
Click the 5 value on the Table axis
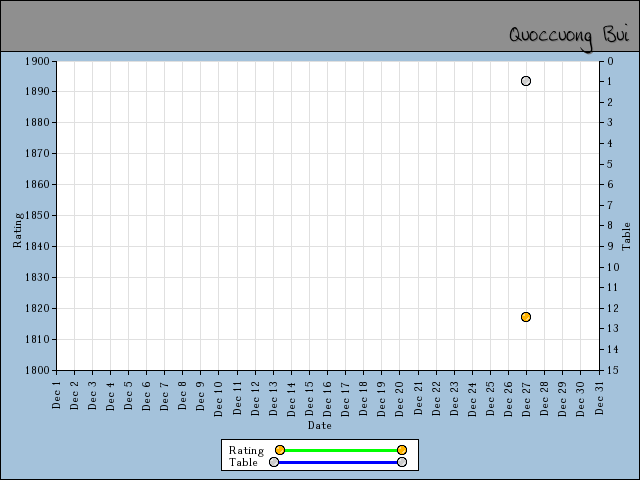[610, 164]
